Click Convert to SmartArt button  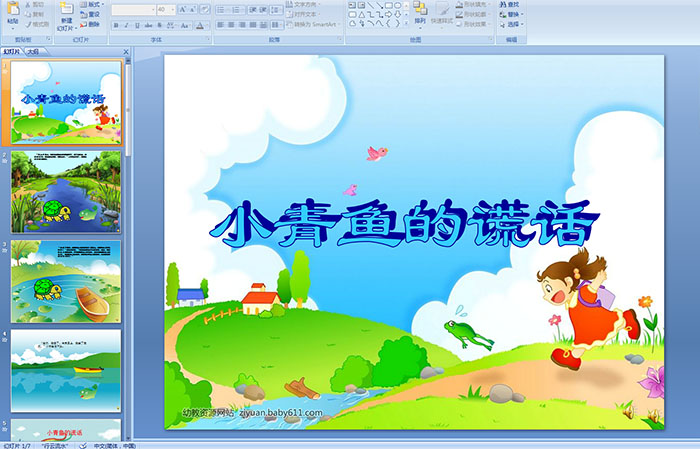coord(312,25)
